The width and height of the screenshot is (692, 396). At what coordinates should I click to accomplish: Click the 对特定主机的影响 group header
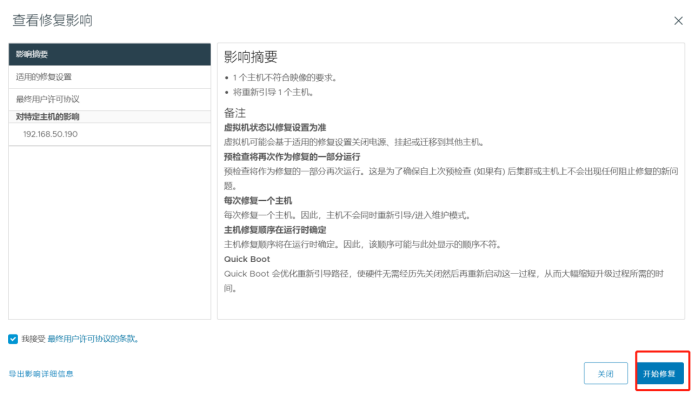tap(109, 117)
